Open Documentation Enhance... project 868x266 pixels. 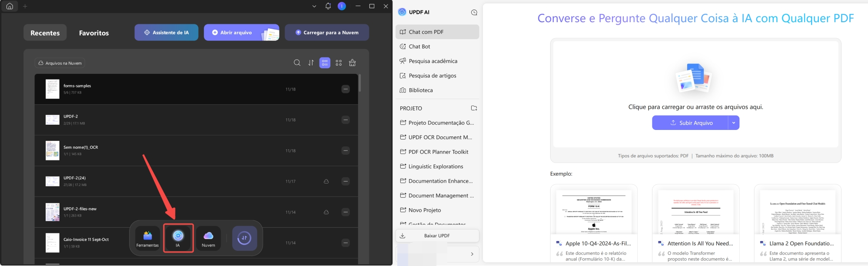pos(437,181)
